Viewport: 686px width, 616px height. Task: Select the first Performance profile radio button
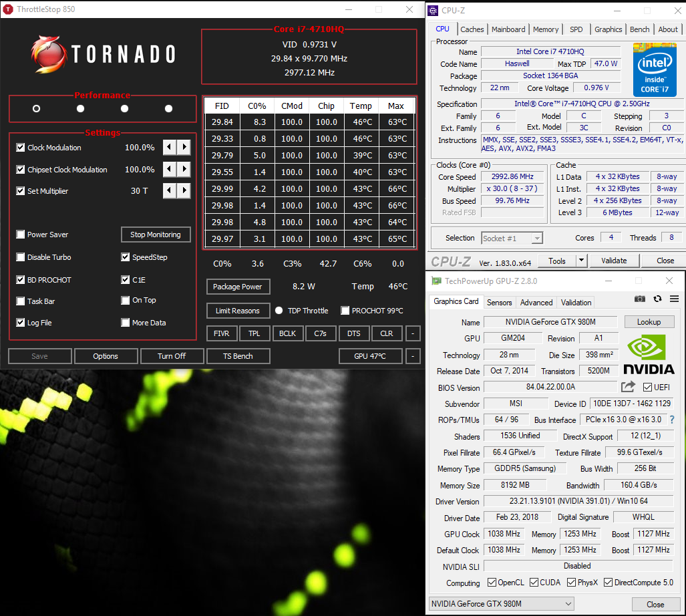point(36,108)
